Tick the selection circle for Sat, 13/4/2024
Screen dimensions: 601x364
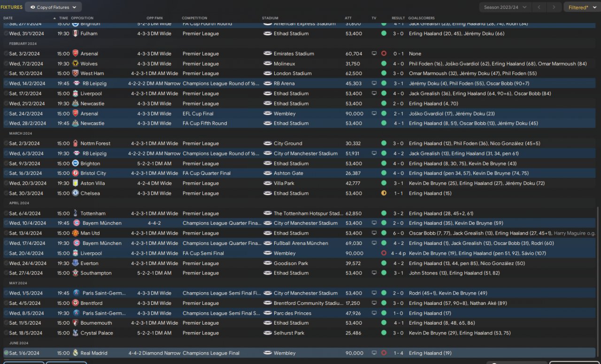point(6,233)
